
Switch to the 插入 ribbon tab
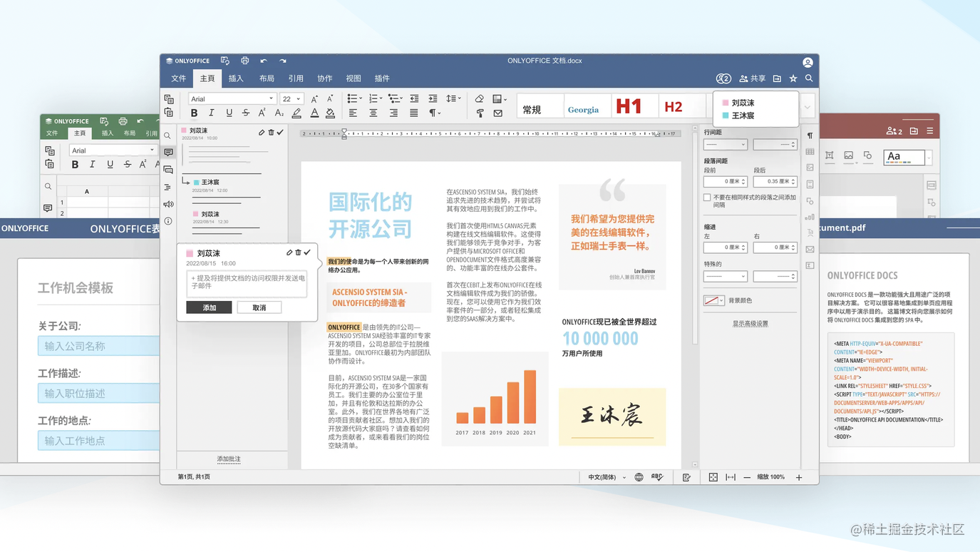pos(236,78)
